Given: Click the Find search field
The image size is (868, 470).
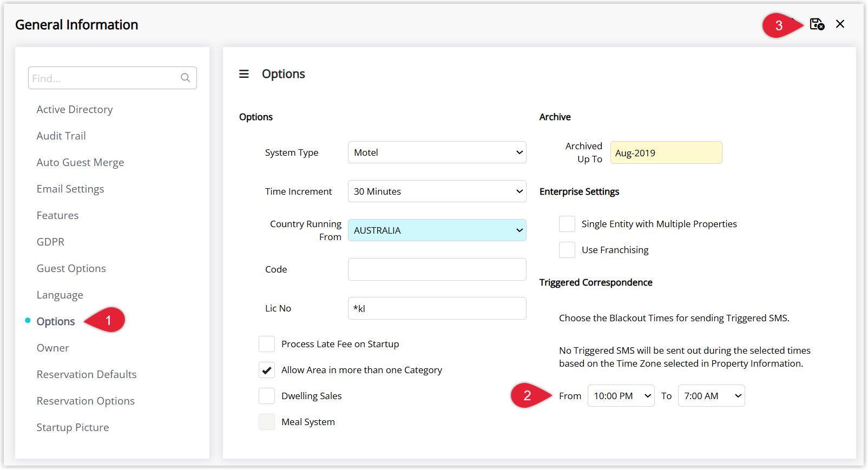Looking at the screenshot, I should point(113,78).
